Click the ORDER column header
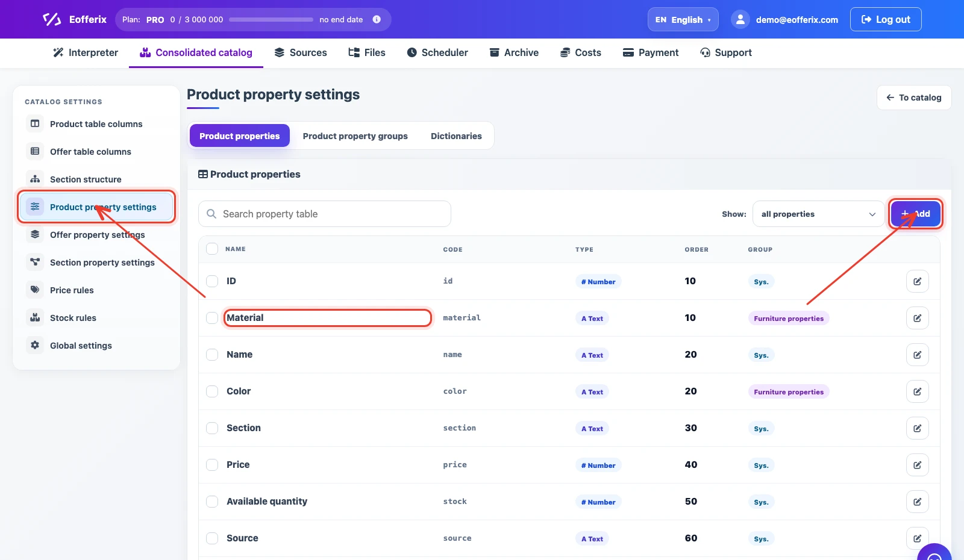The width and height of the screenshot is (964, 560). click(696, 249)
